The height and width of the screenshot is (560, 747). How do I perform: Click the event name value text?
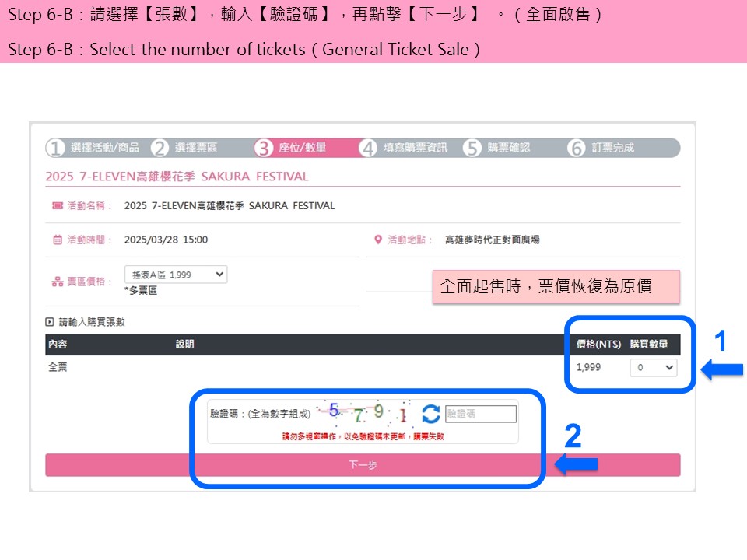click(x=230, y=205)
